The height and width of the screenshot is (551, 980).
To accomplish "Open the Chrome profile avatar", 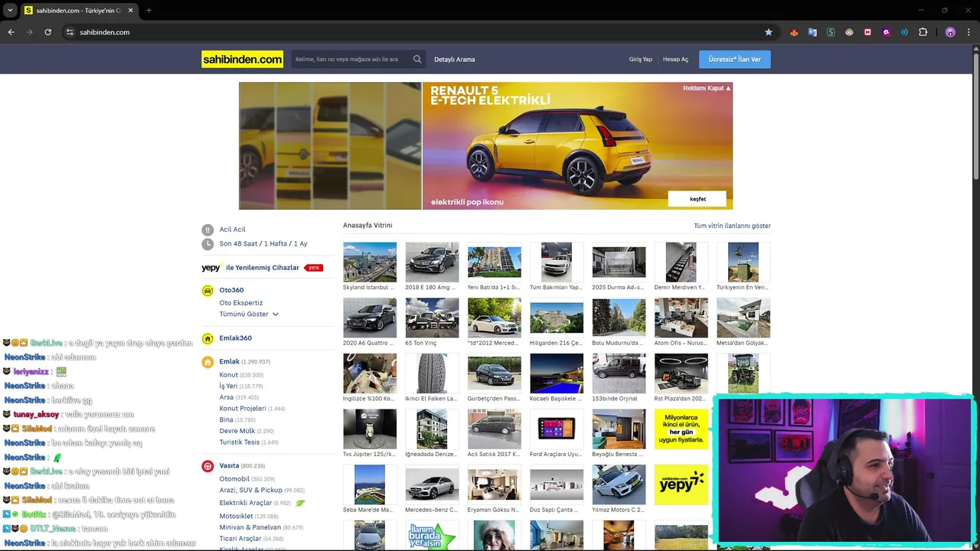I will pyautogui.click(x=950, y=32).
